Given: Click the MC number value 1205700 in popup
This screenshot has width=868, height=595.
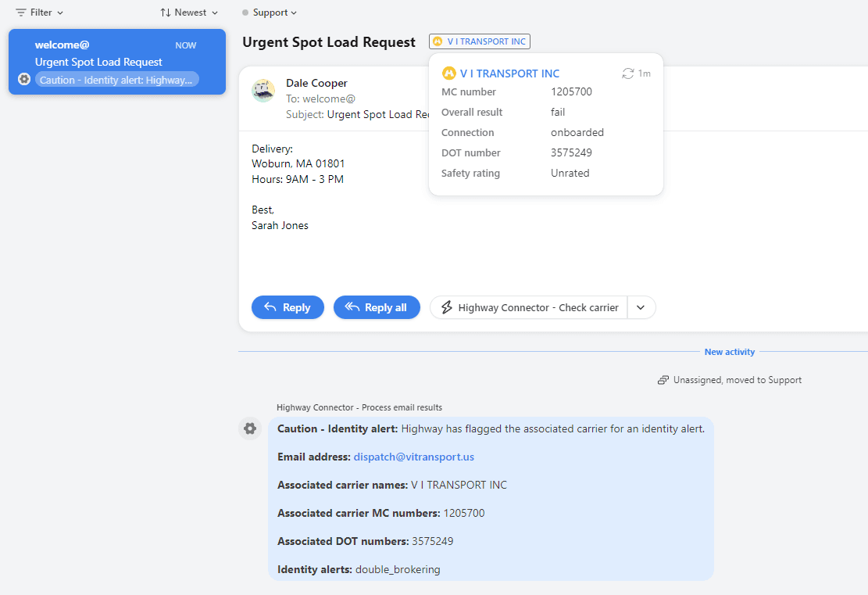Looking at the screenshot, I should tap(571, 92).
